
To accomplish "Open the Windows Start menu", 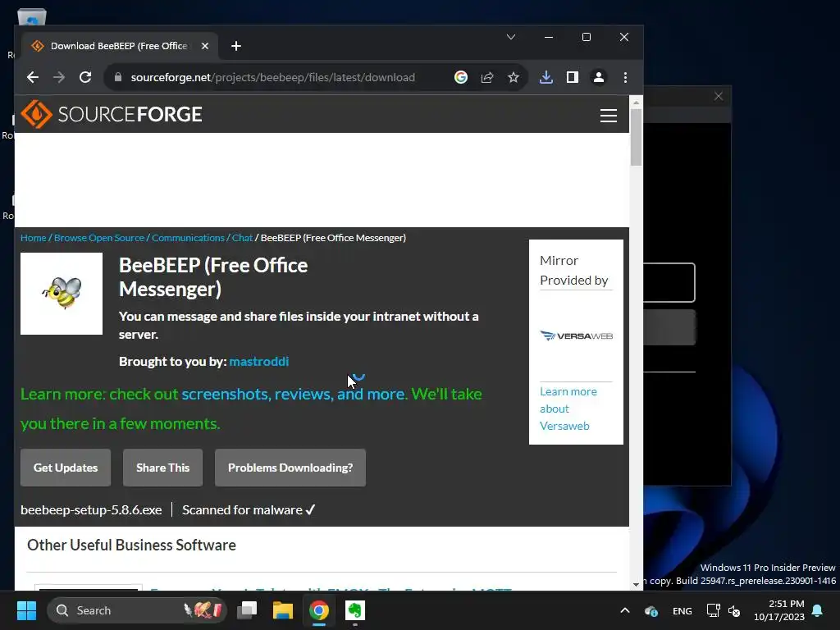I will [26, 610].
